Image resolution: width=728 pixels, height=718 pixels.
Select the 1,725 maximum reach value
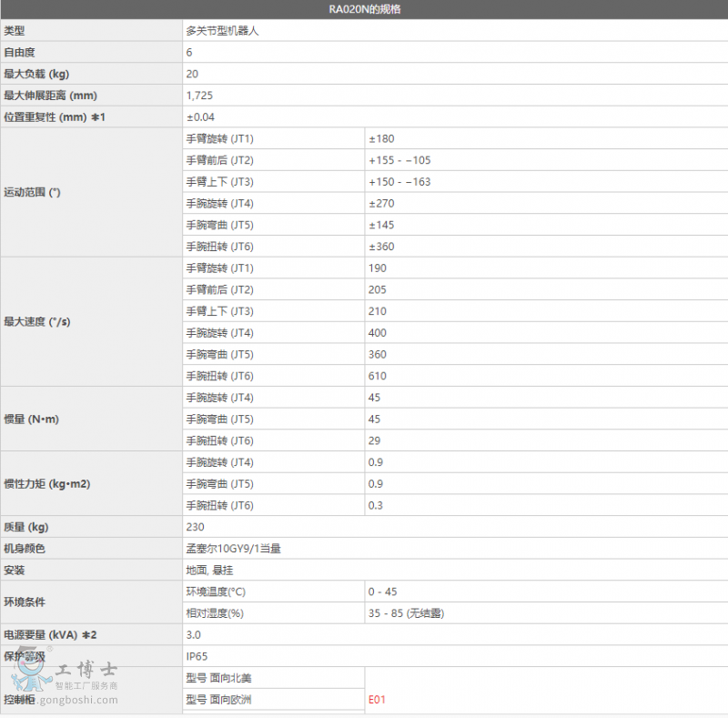click(200, 96)
